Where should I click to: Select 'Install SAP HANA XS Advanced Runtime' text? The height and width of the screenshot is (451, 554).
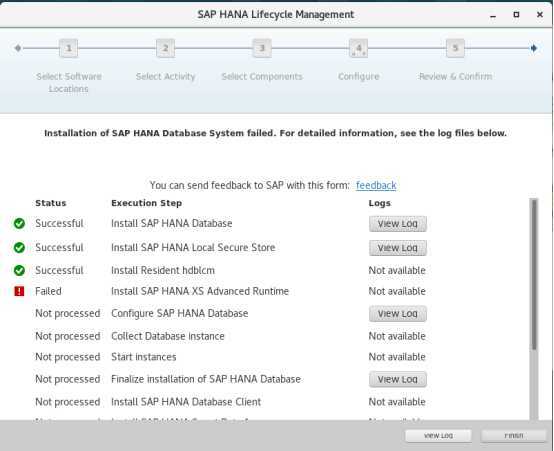pyautogui.click(x=200, y=291)
